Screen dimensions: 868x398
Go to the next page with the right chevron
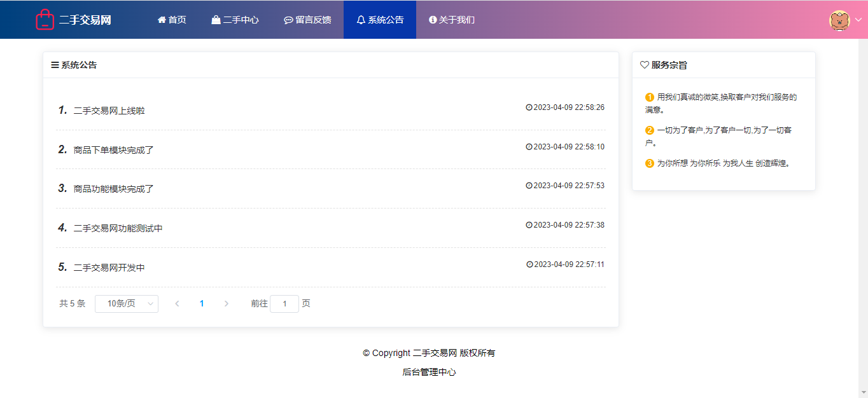[227, 304]
